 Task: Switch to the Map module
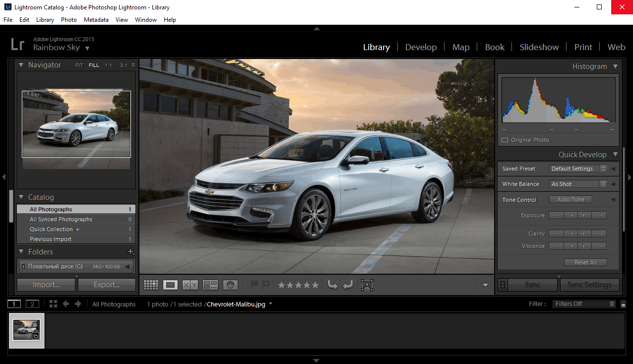click(461, 47)
